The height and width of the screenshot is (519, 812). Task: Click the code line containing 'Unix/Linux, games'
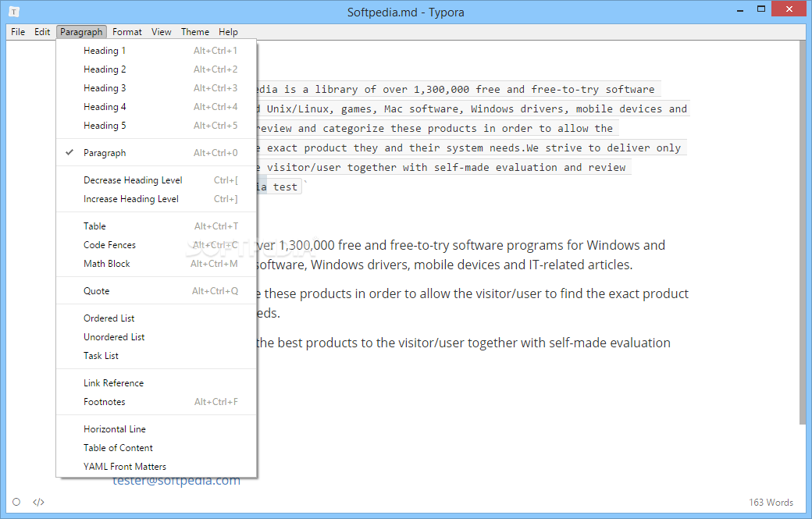pos(472,108)
